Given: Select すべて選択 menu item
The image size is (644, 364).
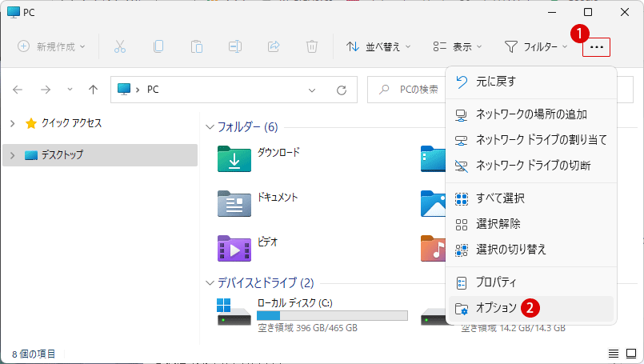Looking at the screenshot, I should point(531,198).
